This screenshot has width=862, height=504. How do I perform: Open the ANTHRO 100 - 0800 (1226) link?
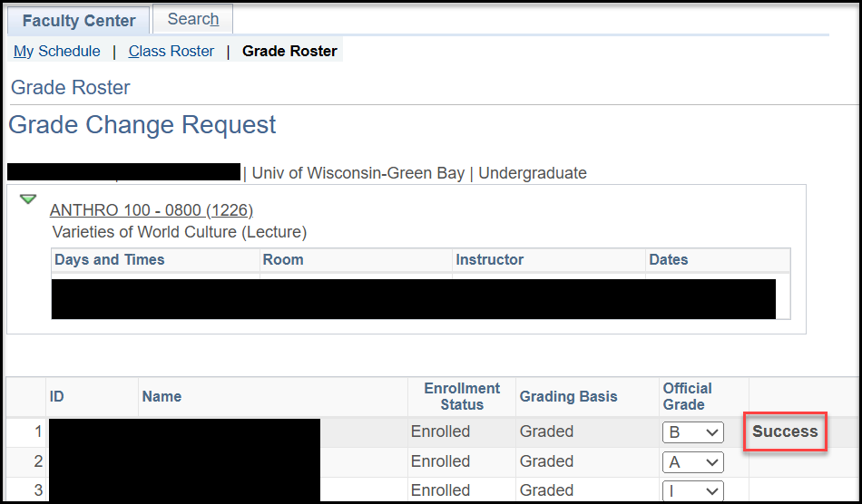pos(151,210)
